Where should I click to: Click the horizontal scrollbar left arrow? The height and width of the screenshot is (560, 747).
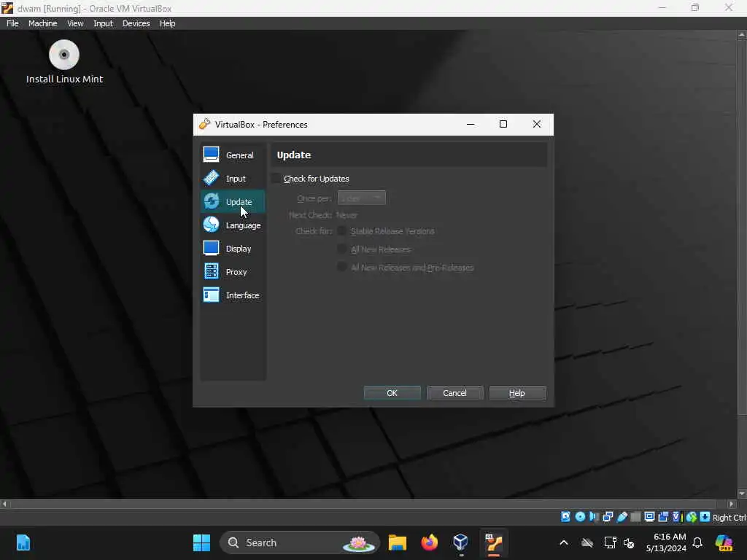[4, 503]
